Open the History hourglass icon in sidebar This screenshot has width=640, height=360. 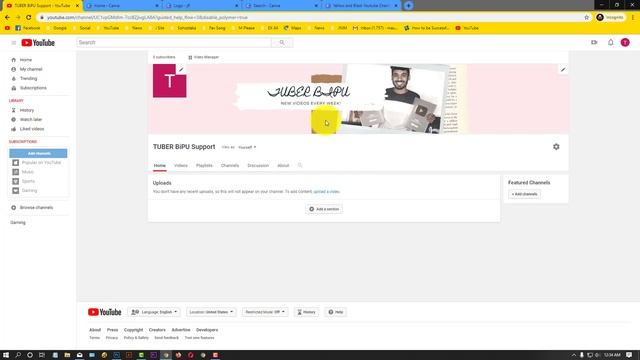[x=13, y=110]
